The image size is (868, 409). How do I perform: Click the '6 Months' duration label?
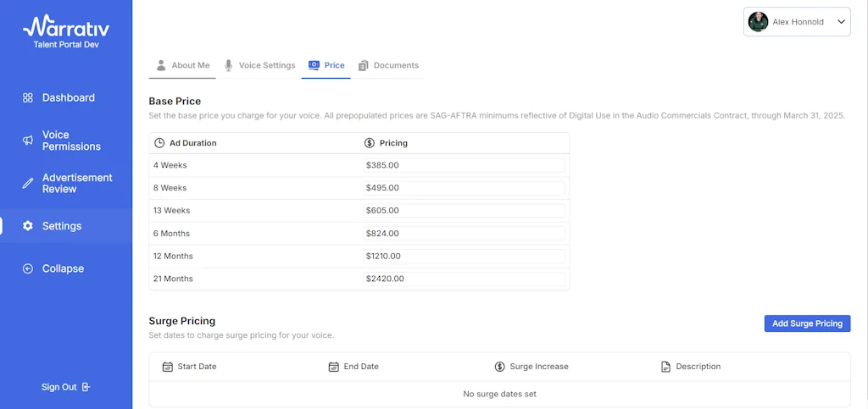[x=171, y=233]
